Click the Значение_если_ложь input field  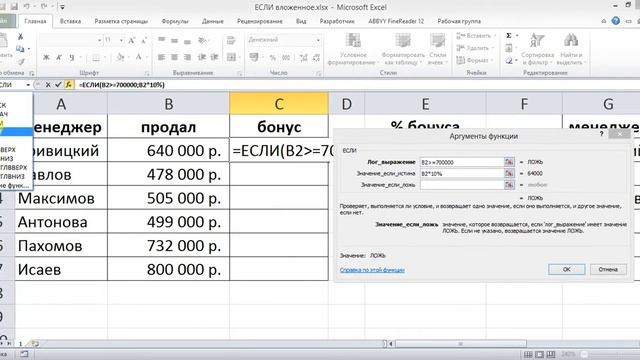(462, 185)
